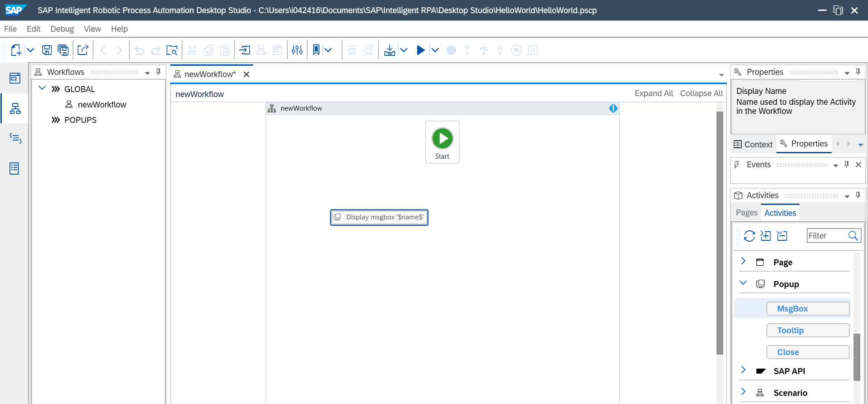This screenshot has height=404, width=868.
Task: Click the Undo toolbar icon
Action: pyautogui.click(x=139, y=50)
